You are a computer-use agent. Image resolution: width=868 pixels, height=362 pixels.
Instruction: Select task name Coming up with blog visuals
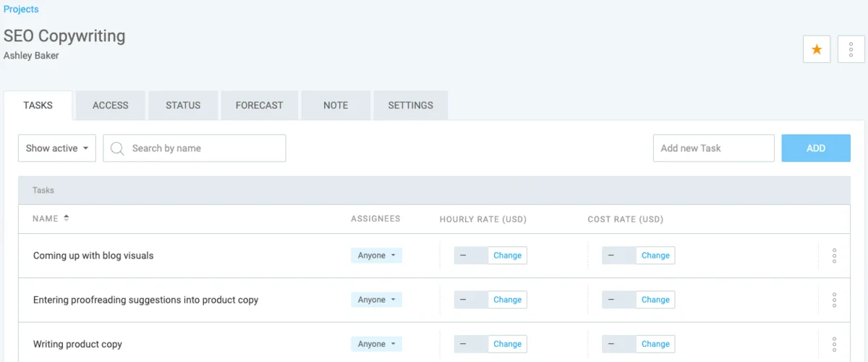coord(93,256)
